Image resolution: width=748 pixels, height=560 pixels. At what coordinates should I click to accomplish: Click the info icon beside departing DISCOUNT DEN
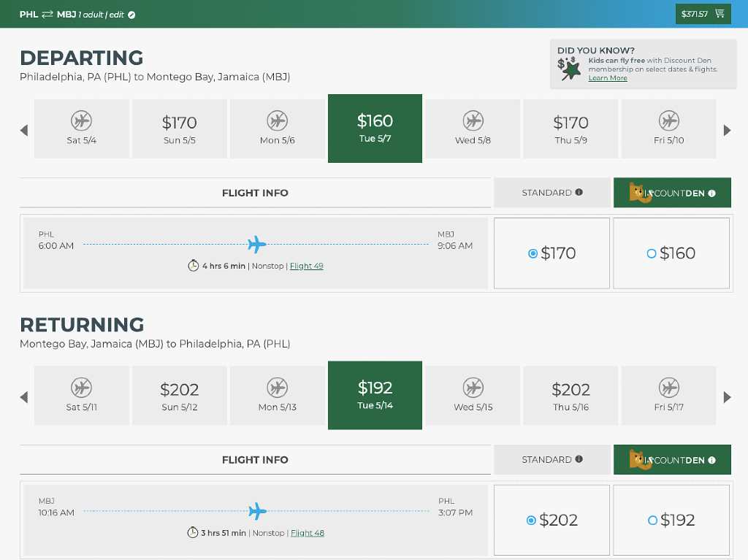click(x=711, y=193)
